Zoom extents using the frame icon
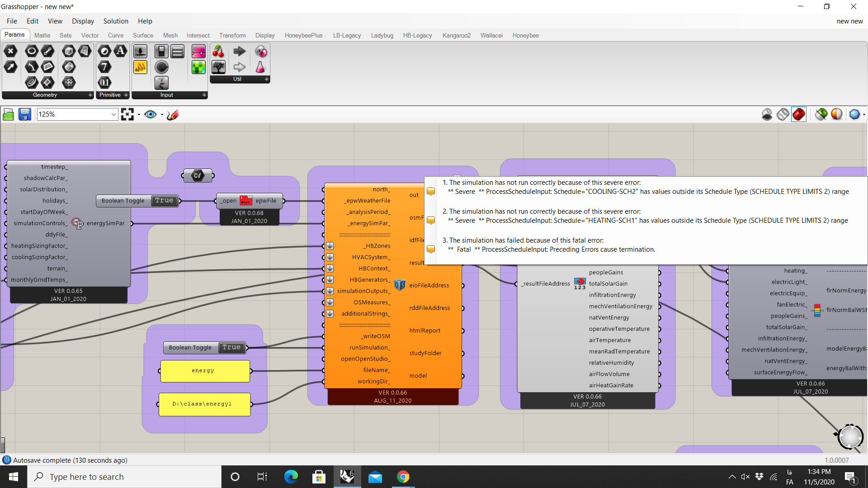 [x=127, y=114]
